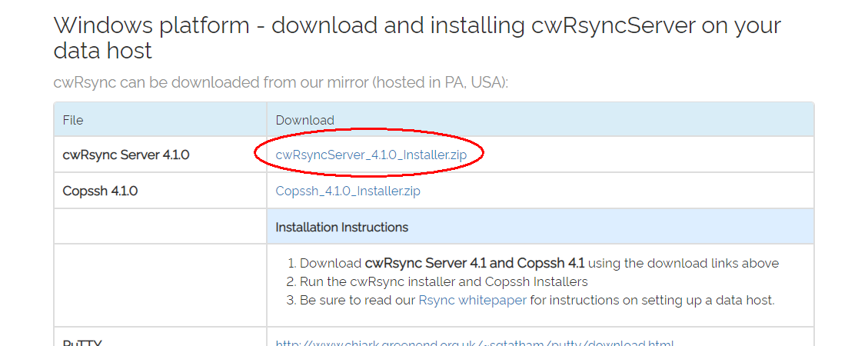Click the empty cell beside Installation Instructions

click(160, 227)
